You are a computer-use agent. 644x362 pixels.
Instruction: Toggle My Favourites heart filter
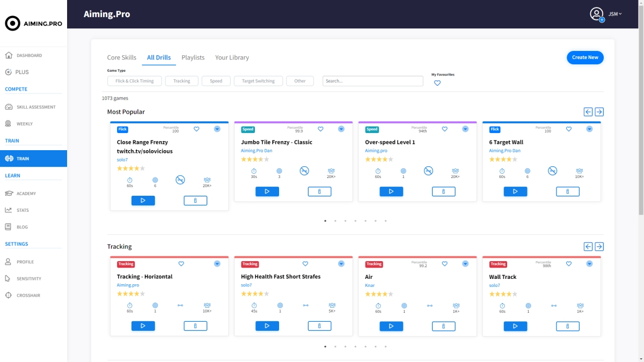coord(437,83)
